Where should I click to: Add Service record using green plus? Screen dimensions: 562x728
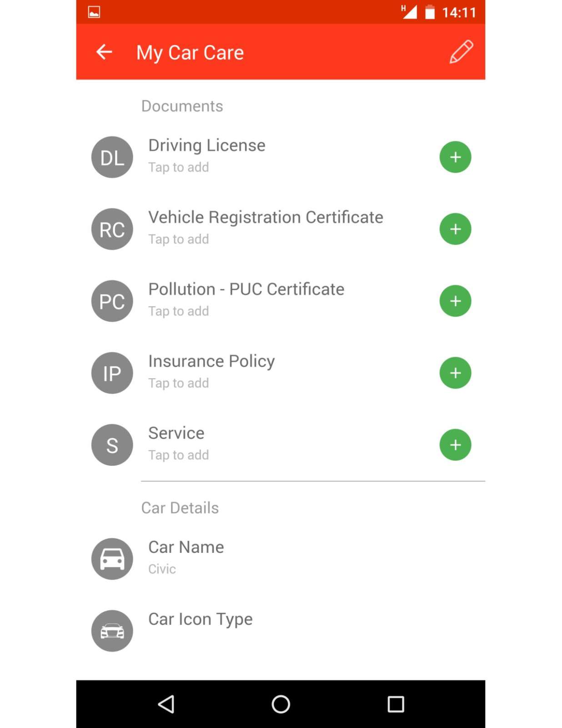tap(455, 445)
